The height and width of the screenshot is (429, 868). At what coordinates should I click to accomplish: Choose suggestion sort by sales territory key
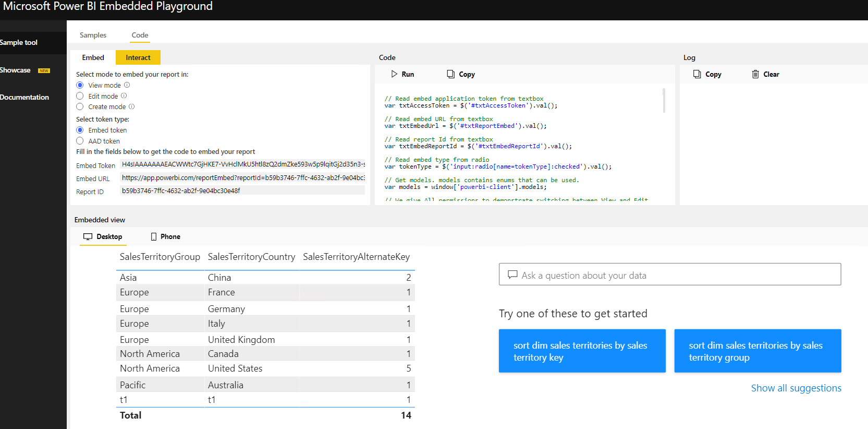click(x=582, y=351)
